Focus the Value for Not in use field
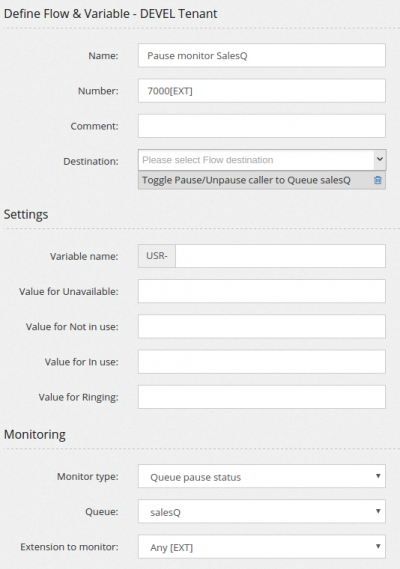 [x=262, y=326]
